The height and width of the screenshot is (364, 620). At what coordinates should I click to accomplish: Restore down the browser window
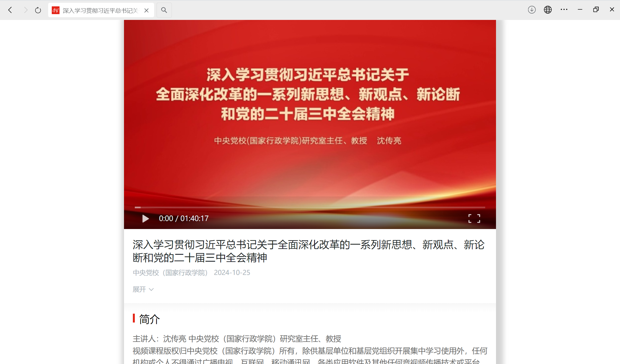pyautogui.click(x=596, y=10)
